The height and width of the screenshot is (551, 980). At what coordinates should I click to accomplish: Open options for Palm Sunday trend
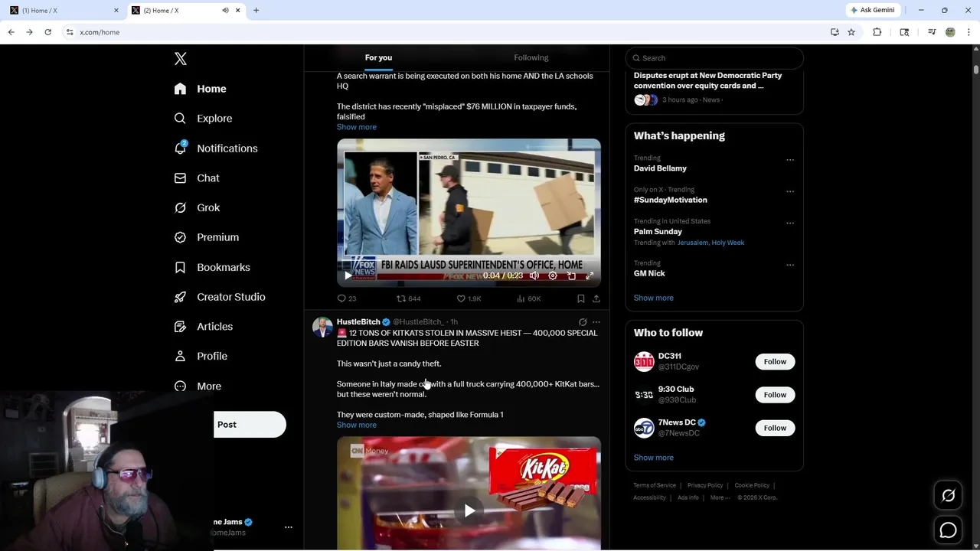pyautogui.click(x=790, y=223)
